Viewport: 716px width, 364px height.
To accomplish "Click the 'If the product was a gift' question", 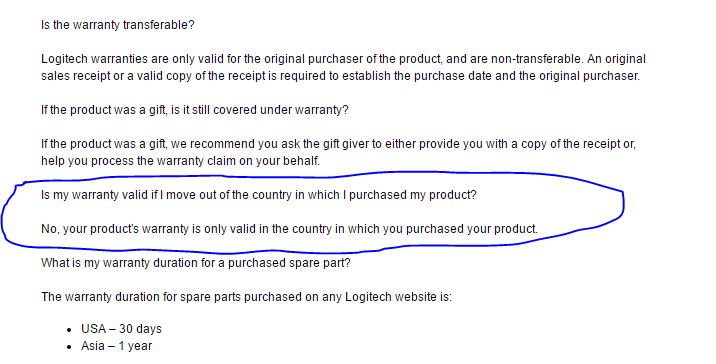I will pos(195,110).
